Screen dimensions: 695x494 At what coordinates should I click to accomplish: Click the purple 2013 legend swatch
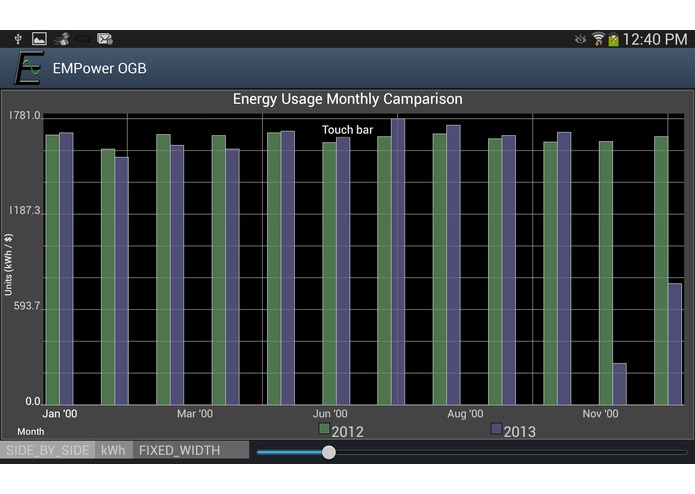(x=496, y=428)
